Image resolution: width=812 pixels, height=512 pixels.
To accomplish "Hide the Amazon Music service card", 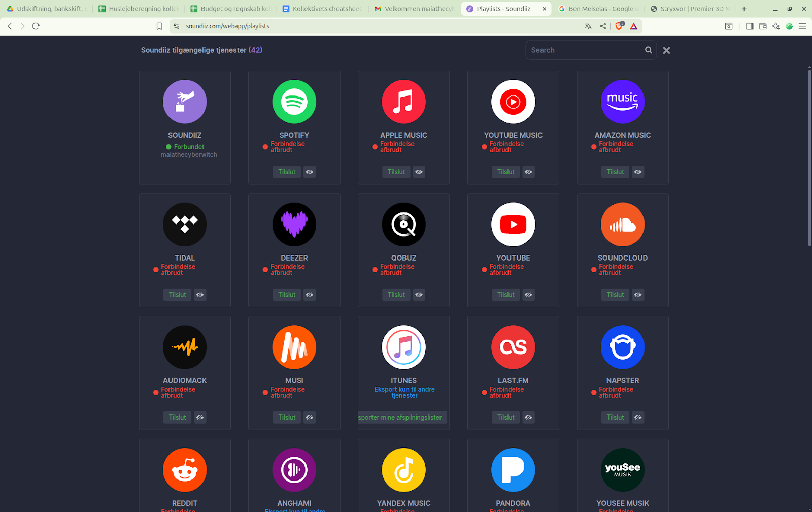I will (x=638, y=172).
